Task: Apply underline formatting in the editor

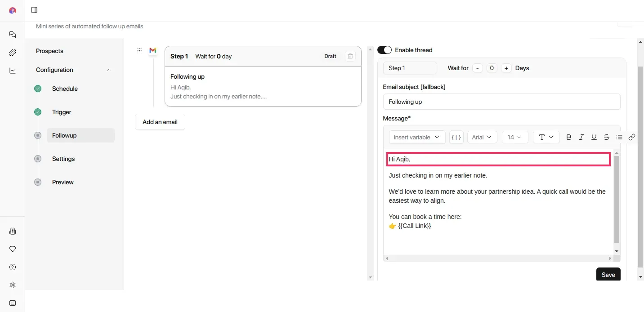Action: pos(594,137)
